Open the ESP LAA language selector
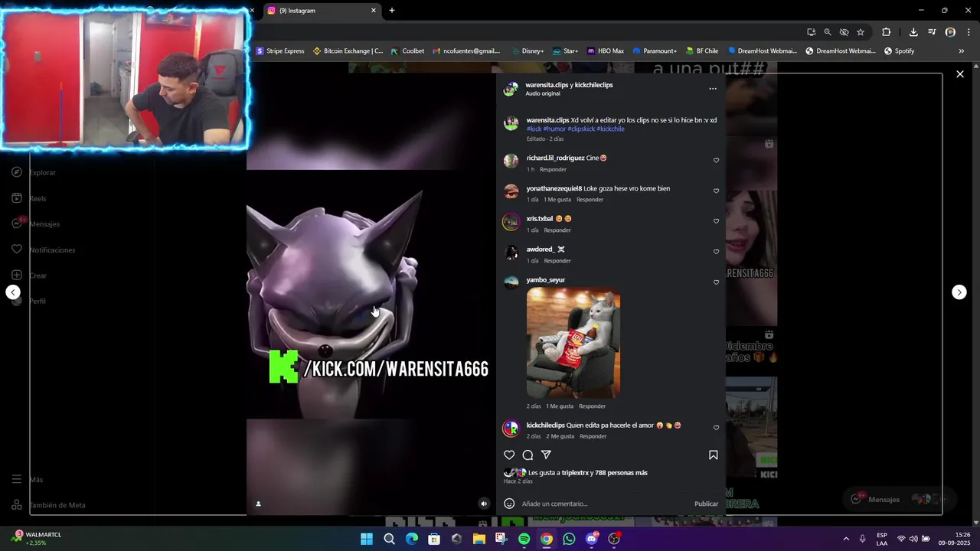This screenshot has height=551, width=980. click(x=882, y=539)
